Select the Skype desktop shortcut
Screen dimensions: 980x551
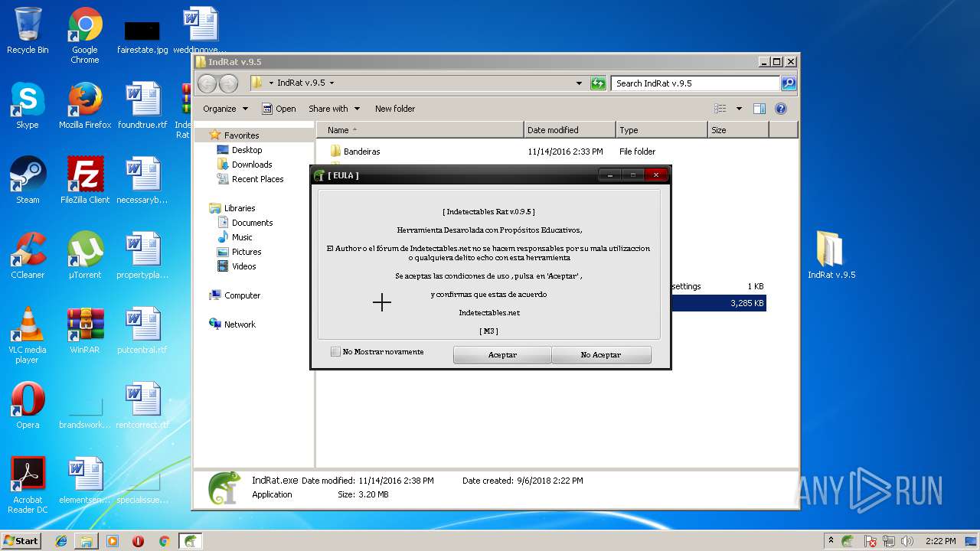[28, 106]
